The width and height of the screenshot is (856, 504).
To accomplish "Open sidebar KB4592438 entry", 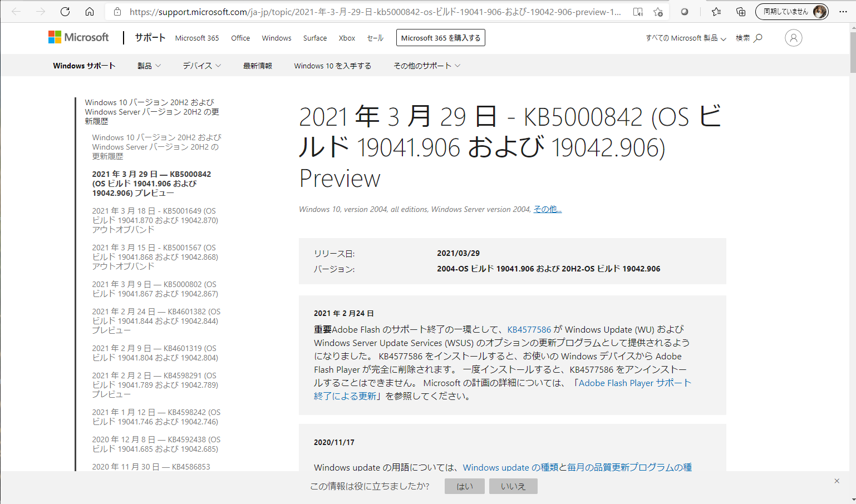I will click(x=156, y=444).
